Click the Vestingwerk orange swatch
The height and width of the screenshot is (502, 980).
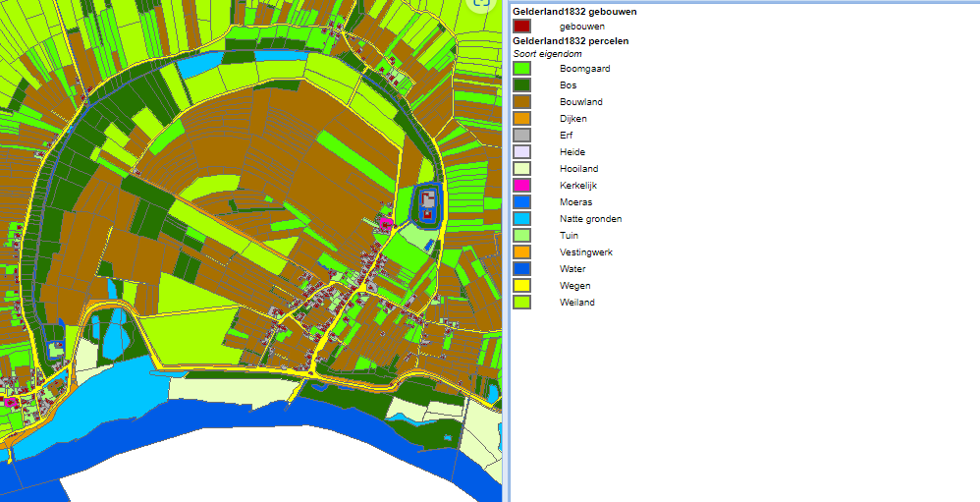(x=521, y=251)
